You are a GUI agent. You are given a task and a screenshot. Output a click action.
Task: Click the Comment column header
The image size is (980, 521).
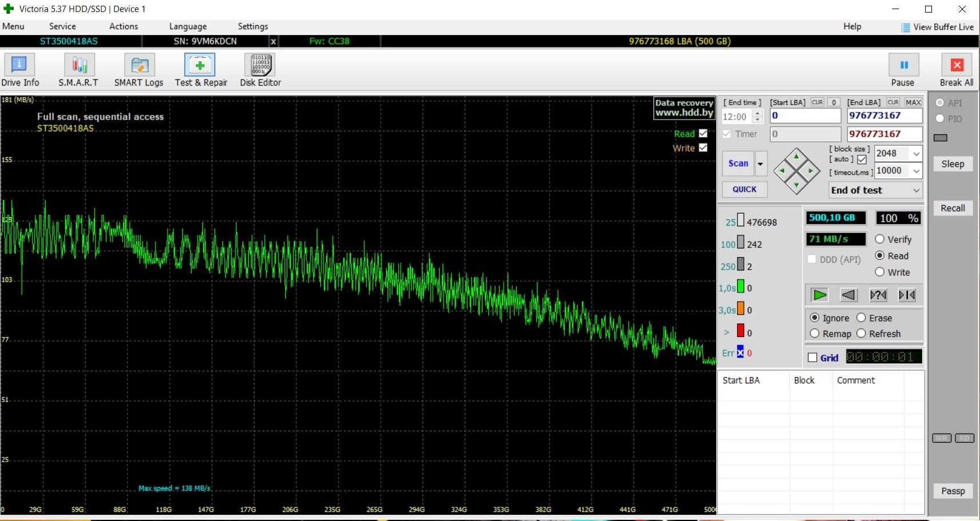pos(867,380)
